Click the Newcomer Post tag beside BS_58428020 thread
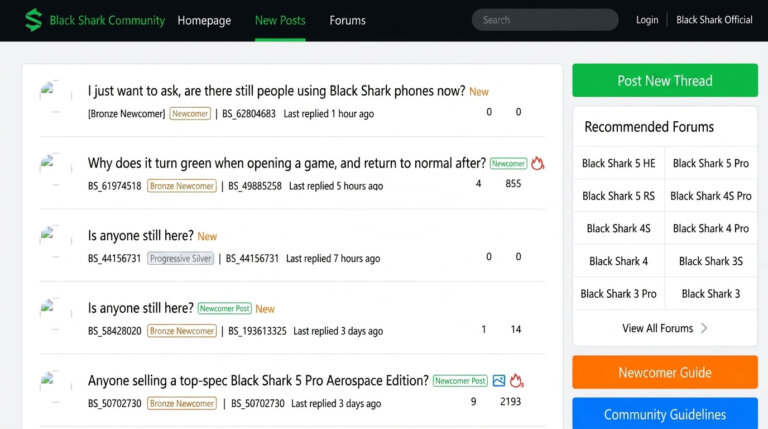768x429 pixels. 225,308
